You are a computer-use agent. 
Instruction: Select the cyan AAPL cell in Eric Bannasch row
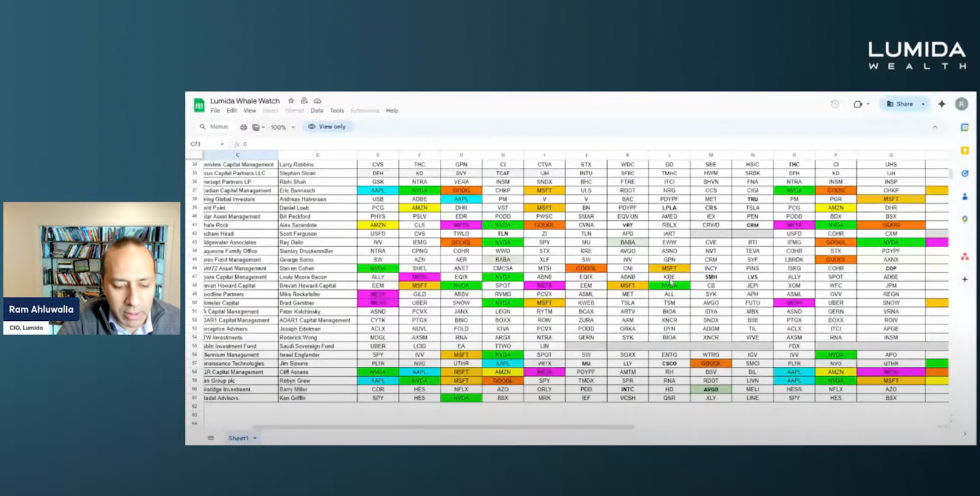(378, 190)
